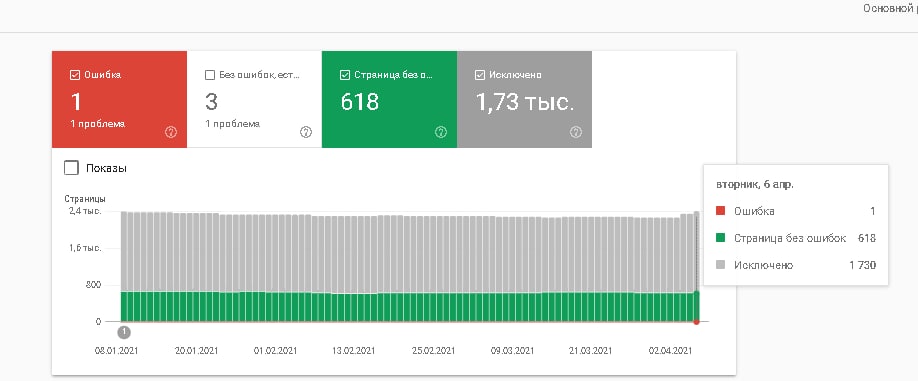The image size is (918, 381).
Task: Click the 1 проблема text on red card
Action: 97,124
